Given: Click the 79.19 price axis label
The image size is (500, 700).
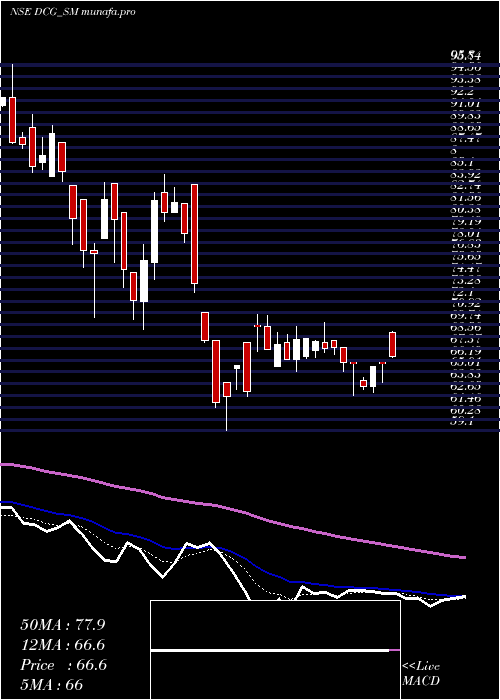Looking at the screenshot, I should [x=466, y=222].
